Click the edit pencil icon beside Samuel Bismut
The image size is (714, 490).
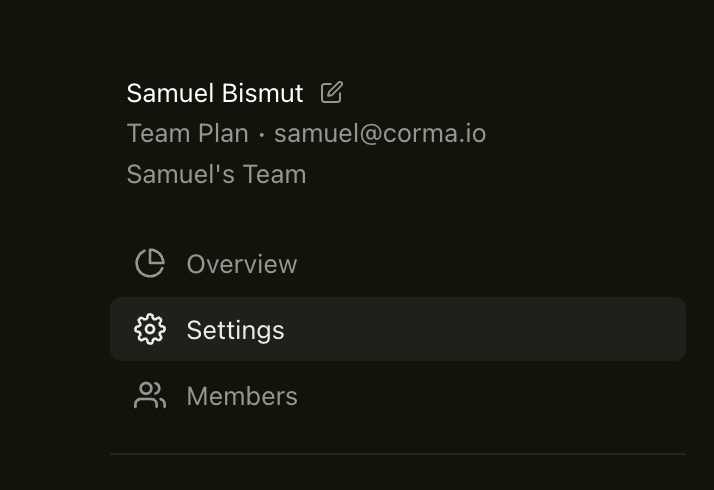(332, 93)
